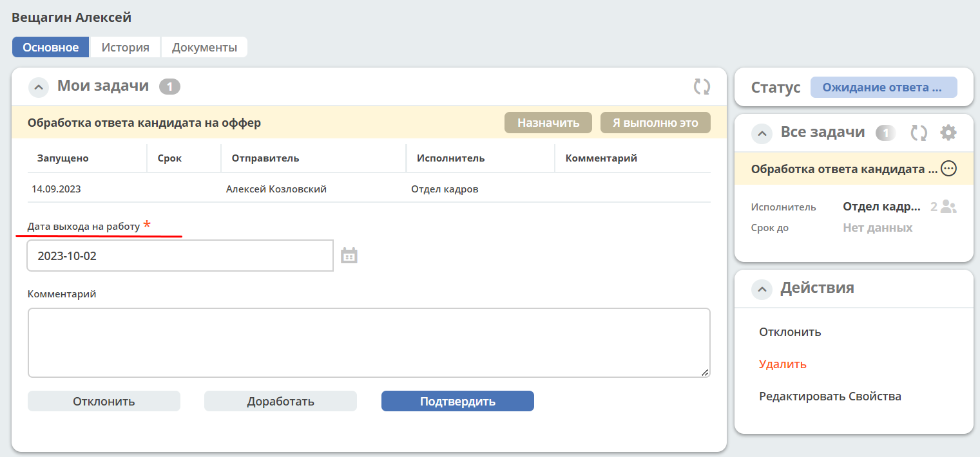Switch to the Основное tab
Screen dimensions: 980x457
click(51, 47)
